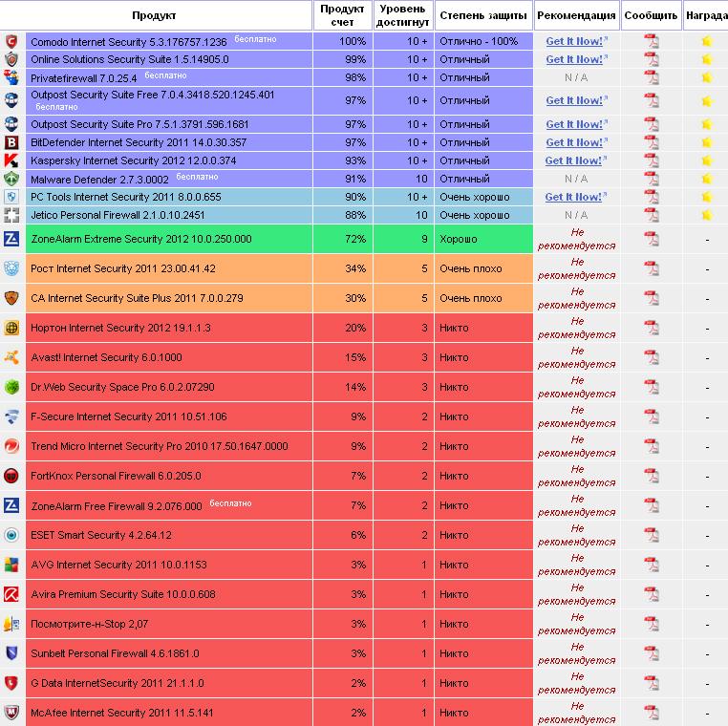Select ZoneAlarm Free Firewall 9.2.076.000 name
This screenshot has width=728, height=726.
[116, 506]
